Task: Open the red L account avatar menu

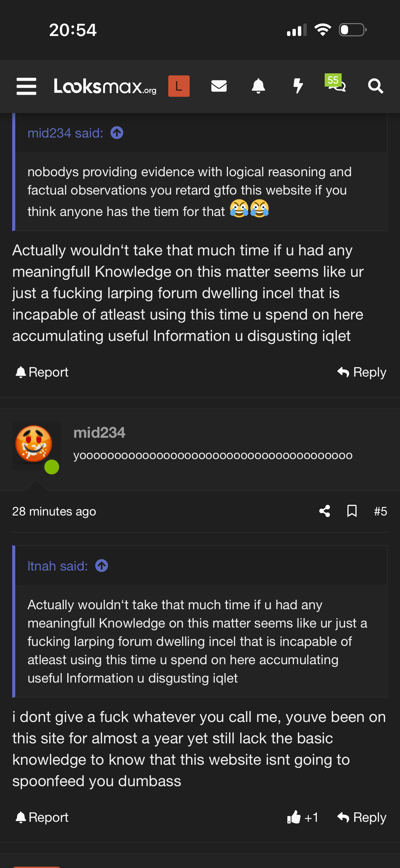Action: pyautogui.click(x=179, y=86)
